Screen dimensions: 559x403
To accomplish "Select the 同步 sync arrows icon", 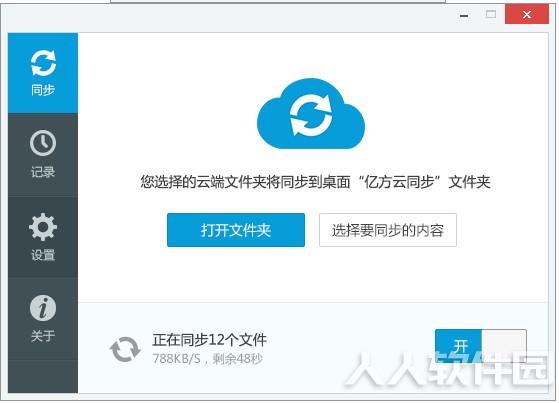I will click(43, 63).
